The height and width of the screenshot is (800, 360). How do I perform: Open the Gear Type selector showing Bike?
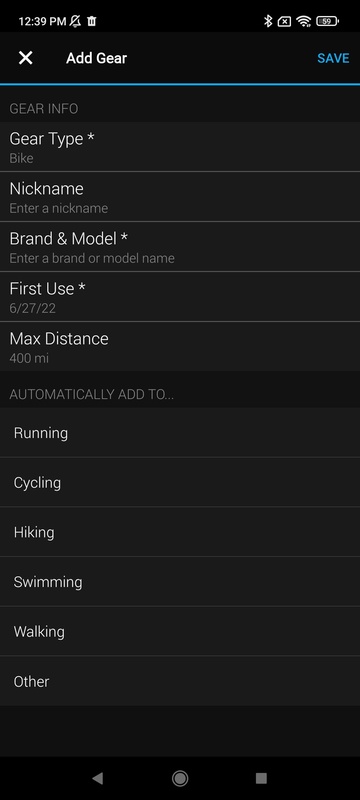click(180, 147)
